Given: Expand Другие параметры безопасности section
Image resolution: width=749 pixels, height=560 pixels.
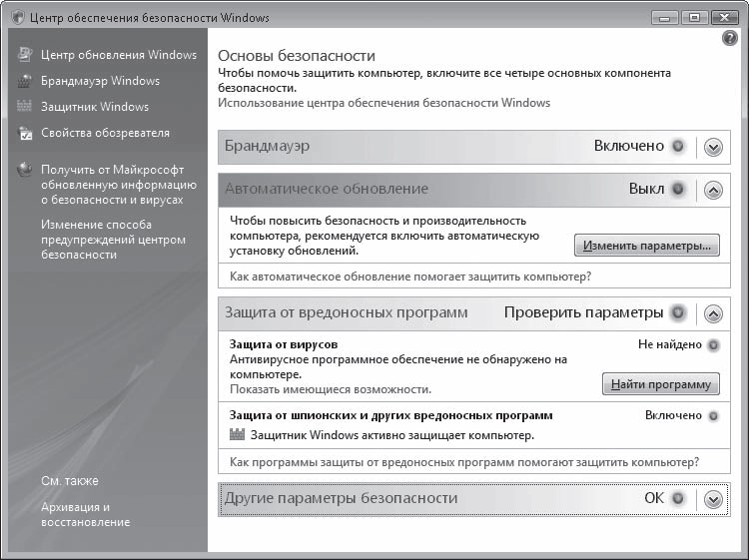Looking at the screenshot, I should (x=712, y=499).
